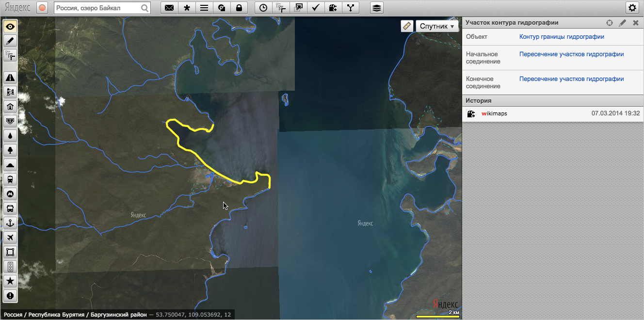Select the square polygon area tool

[x=10, y=252]
